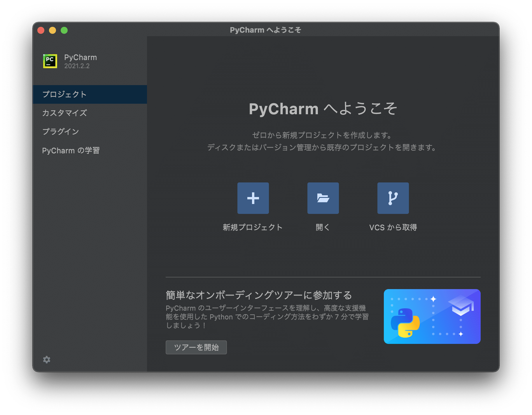
Task: Switch to the カスタマイズ tab
Action: (90, 113)
